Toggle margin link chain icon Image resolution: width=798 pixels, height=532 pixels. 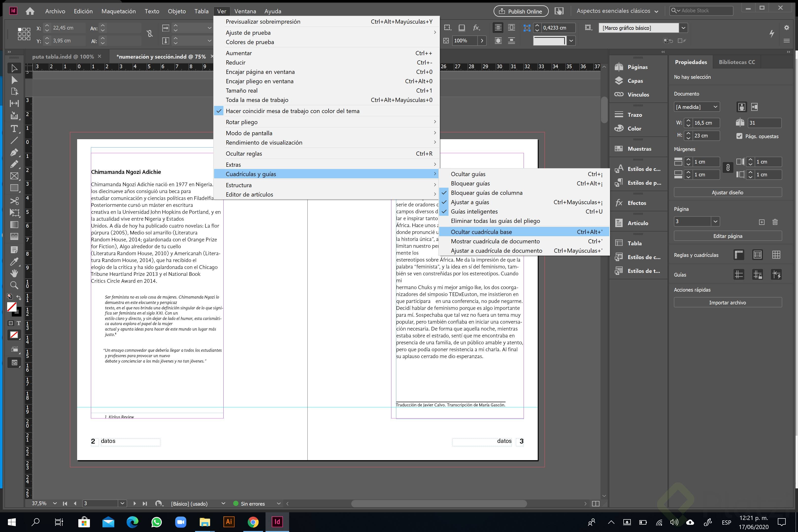(728, 168)
